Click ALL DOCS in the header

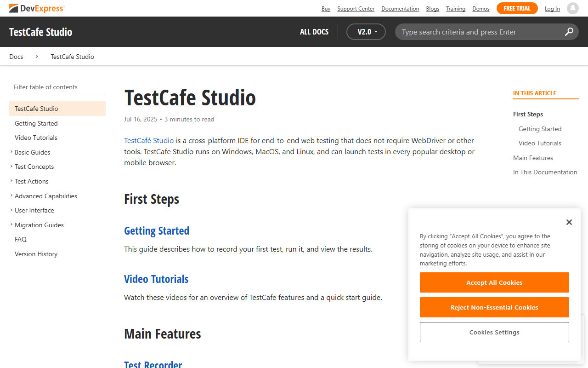tap(314, 32)
